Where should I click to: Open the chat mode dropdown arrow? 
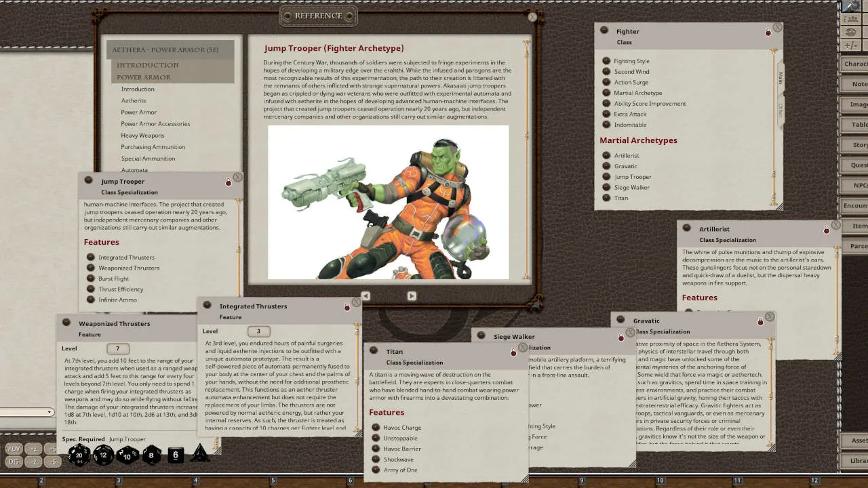50,412
